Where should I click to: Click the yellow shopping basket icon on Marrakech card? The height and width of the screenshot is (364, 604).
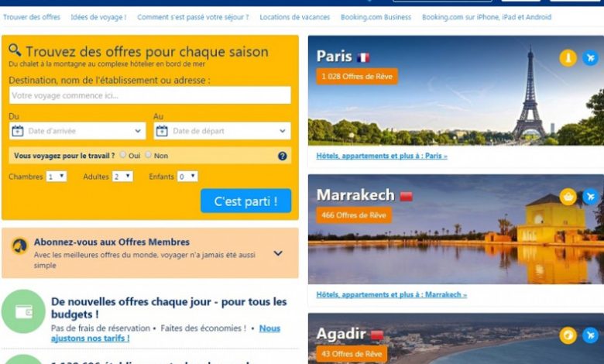(568, 197)
